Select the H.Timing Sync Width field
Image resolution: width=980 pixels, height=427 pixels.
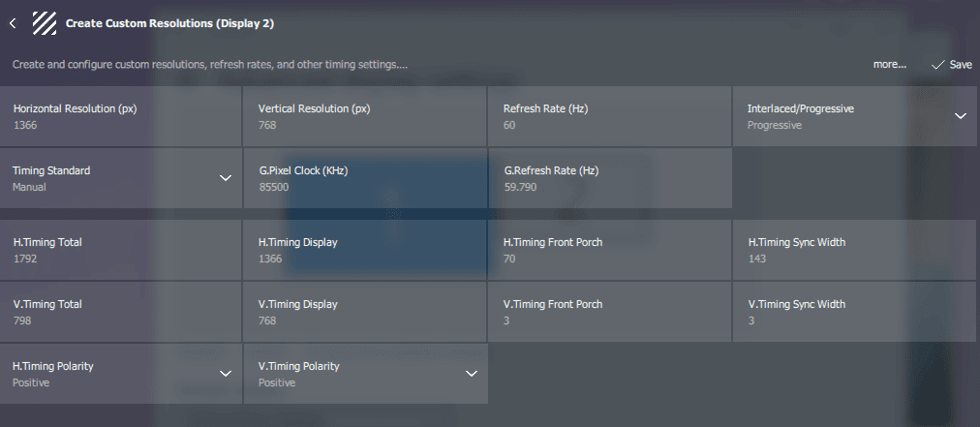(x=854, y=250)
